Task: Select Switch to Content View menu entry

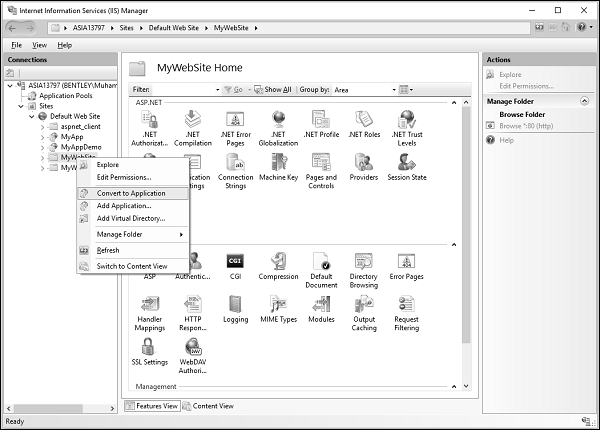Action: (132, 267)
